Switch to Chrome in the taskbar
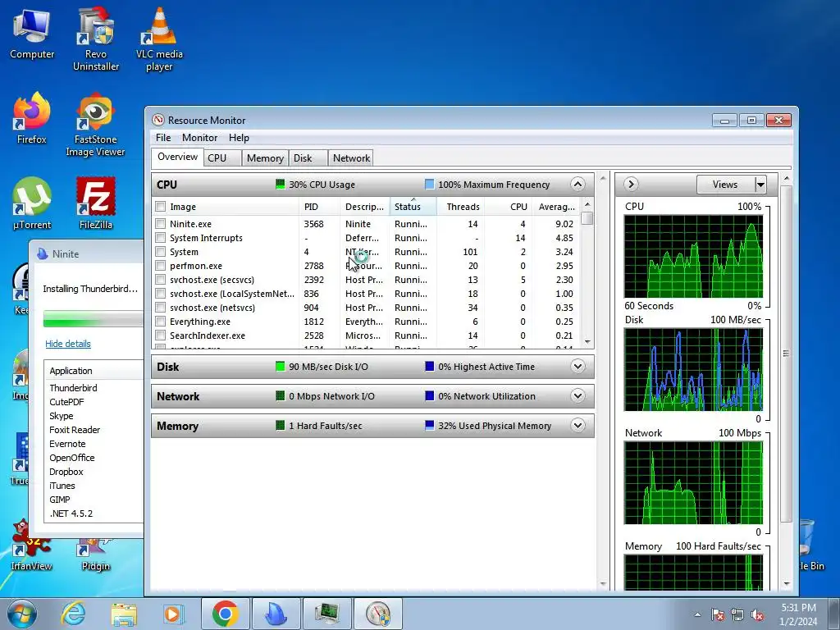The height and width of the screenshot is (630, 840). (225, 614)
